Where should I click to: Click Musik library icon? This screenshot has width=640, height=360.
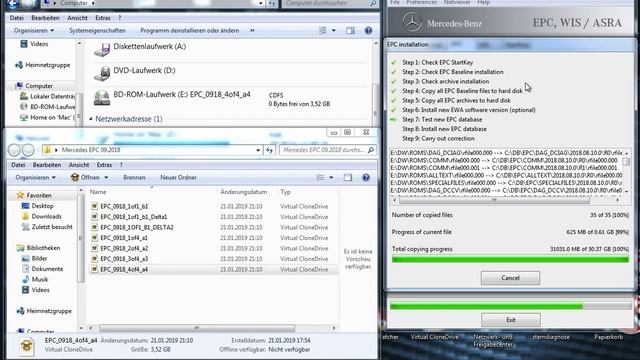[25, 279]
